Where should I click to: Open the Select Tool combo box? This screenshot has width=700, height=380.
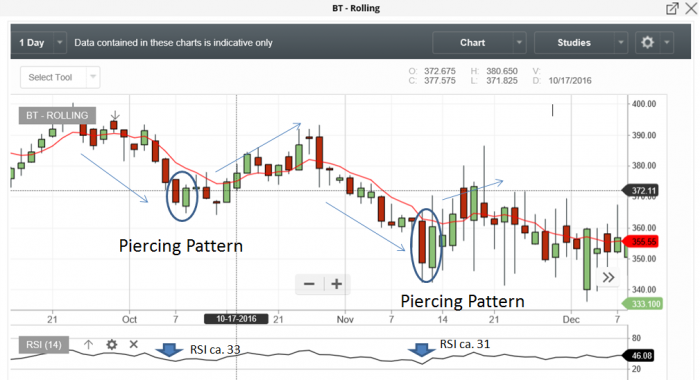point(60,77)
